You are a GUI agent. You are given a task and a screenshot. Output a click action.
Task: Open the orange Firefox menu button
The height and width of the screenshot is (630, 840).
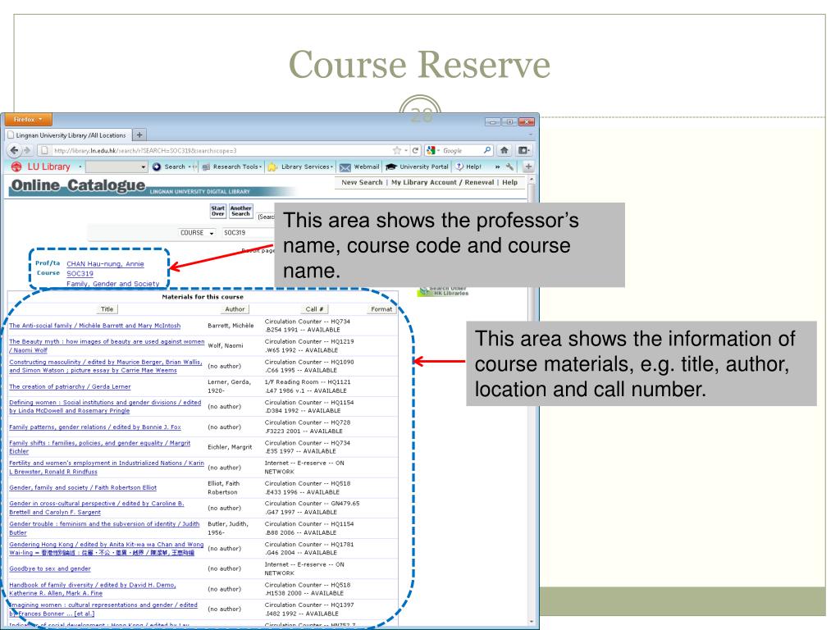pyautogui.click(x=27, y=120)
